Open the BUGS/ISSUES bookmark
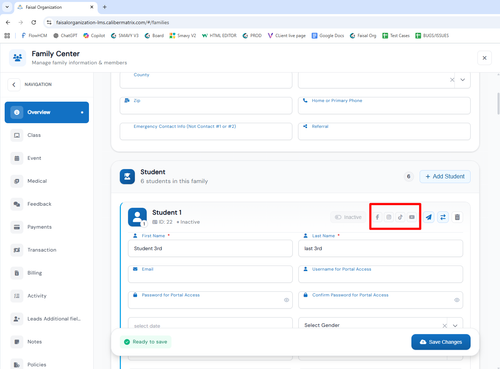This screenshot has width=500, height=369. (x=432, y=36)
